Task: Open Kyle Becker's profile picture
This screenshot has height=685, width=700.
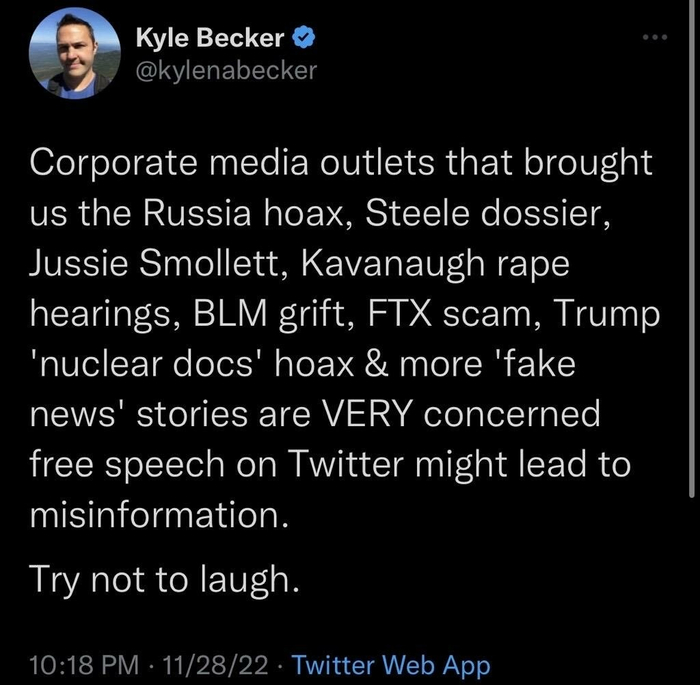Action: tap(70, 56)
